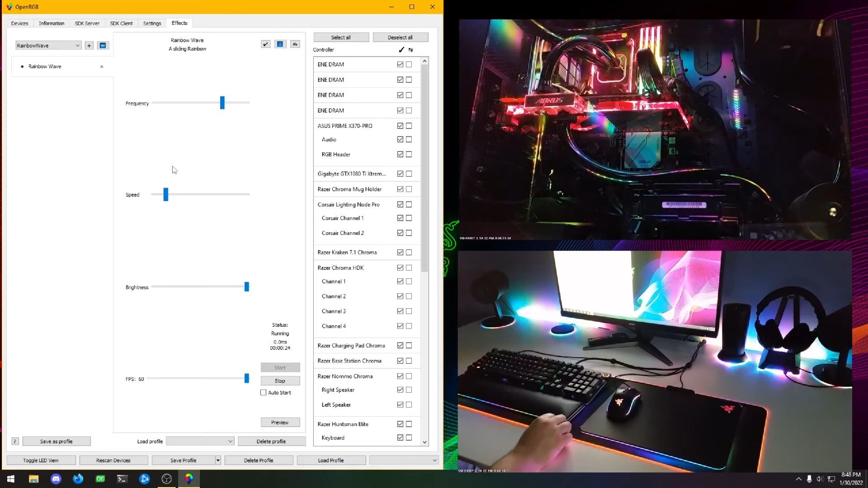Remove Rainbow Wave from the effect list
This screenshot has height=488, width=868.
(x=102, y=66)
